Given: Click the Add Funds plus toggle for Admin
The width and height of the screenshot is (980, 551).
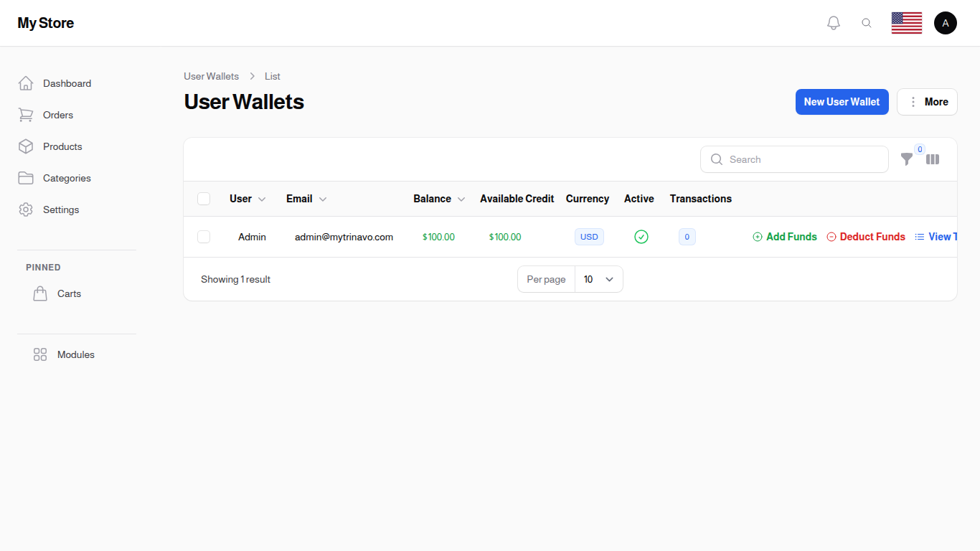Looking at the screenshot, I should click(x=757, y=237).
